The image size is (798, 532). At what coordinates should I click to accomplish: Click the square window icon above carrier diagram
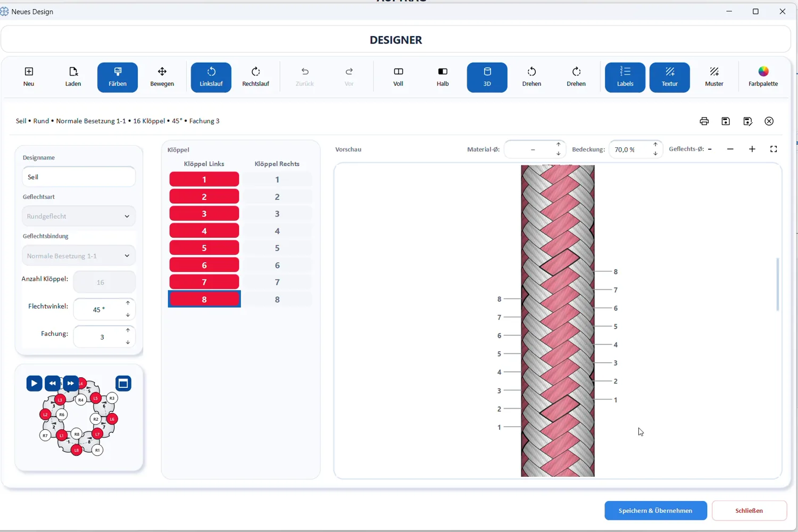(x=123, y=383)
